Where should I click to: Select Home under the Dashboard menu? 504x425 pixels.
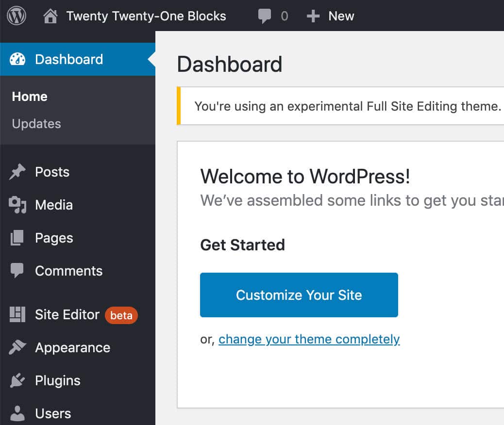pyautogui.click(x=29, y=96)
